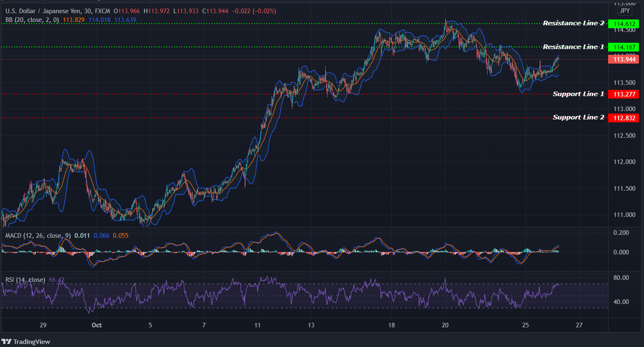This screenshot has height=347, width=644.
Task: Click the 112.832 red price tag
Action: [x=624, y=118]
